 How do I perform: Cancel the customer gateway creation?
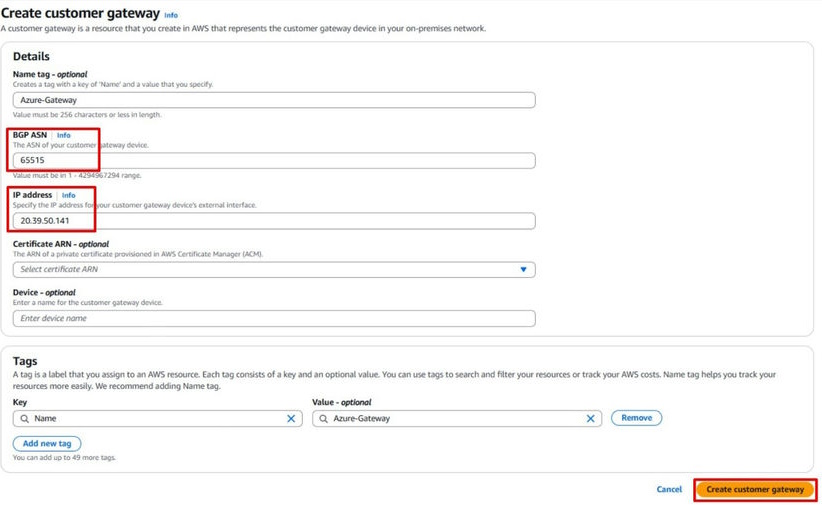[669, 489]
